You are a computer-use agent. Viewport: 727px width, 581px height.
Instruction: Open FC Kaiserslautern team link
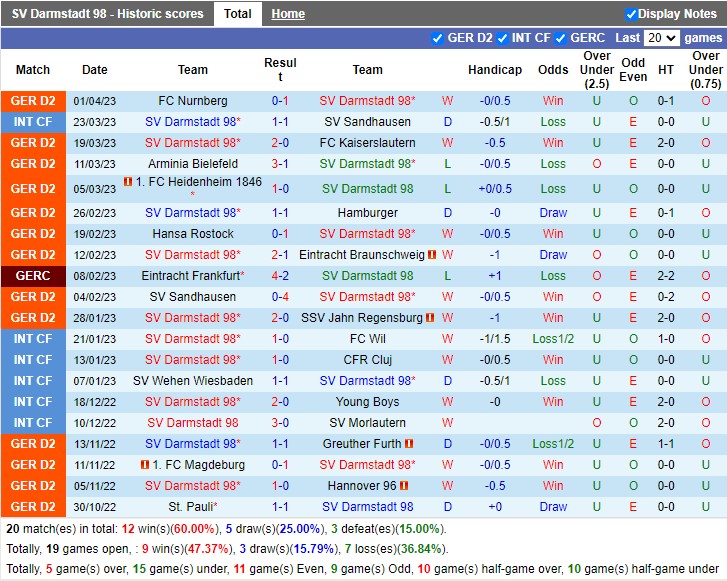pos(368,143)
